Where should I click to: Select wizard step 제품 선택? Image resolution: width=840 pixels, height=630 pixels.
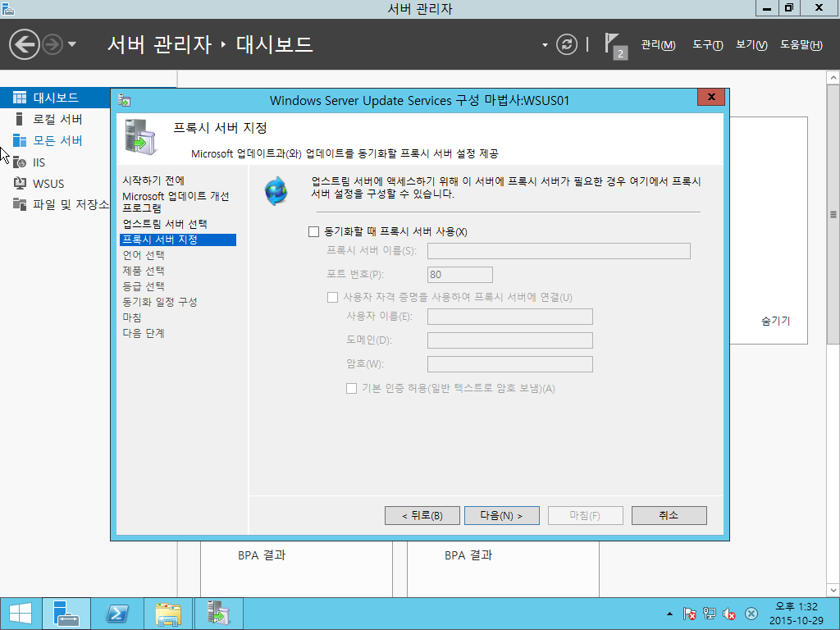point(143,271)
